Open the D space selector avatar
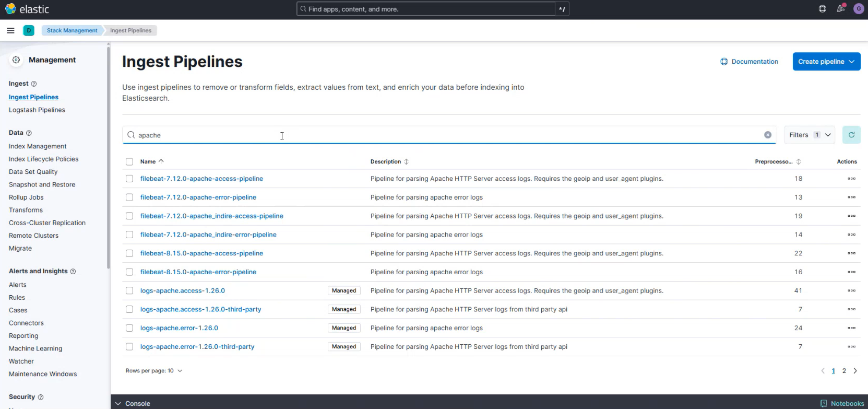The image size is (868, 409). [29, 30]
